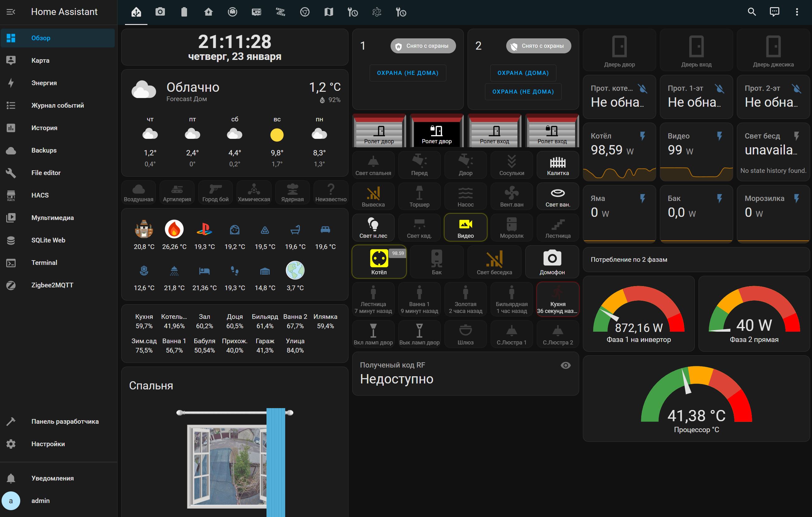Click the Домофон camera icon
Screen dimensions: 812x517
click(x=552, y=259)
